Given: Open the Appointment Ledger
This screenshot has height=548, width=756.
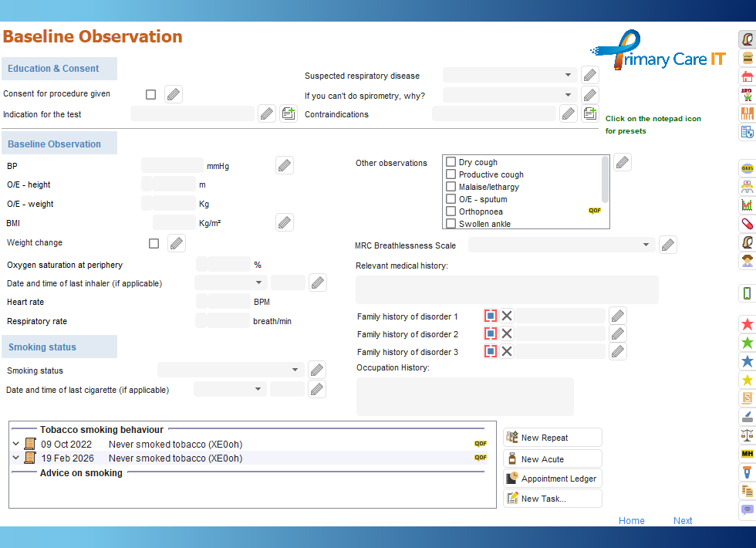Looking at the screenshot, I should click(552, 479).
